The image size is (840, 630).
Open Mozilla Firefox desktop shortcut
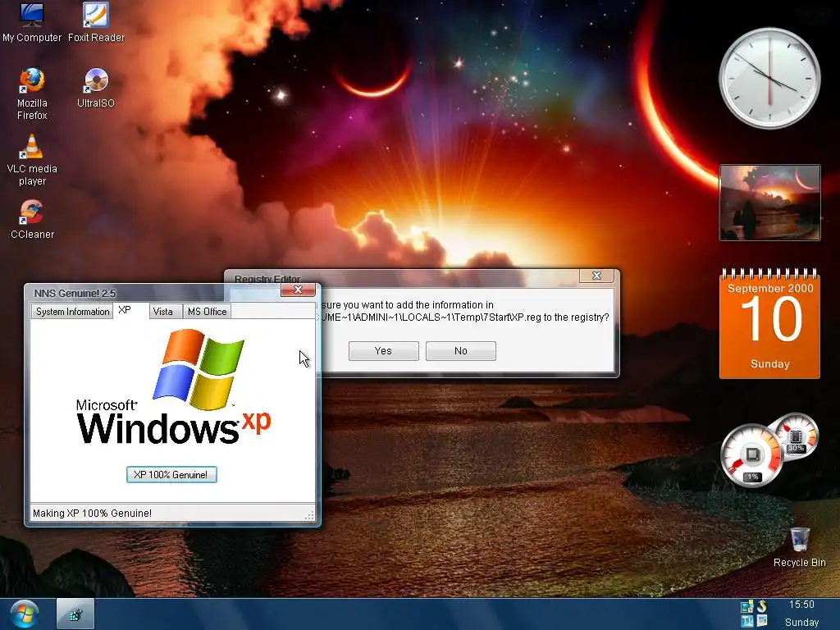[x=32, y=94]
